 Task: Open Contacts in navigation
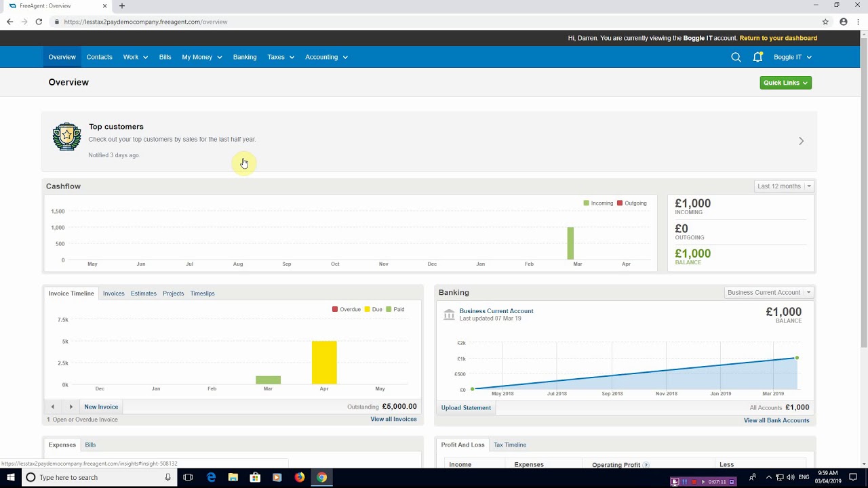tap(99, 57)
